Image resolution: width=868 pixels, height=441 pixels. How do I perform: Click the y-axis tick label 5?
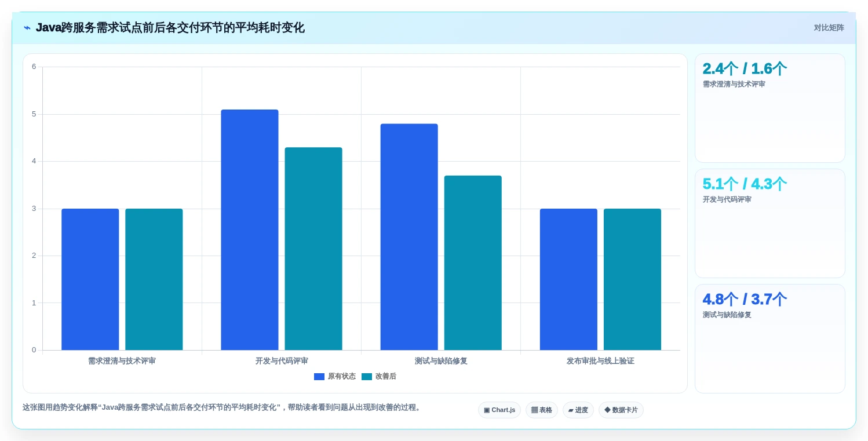(34, 114)
